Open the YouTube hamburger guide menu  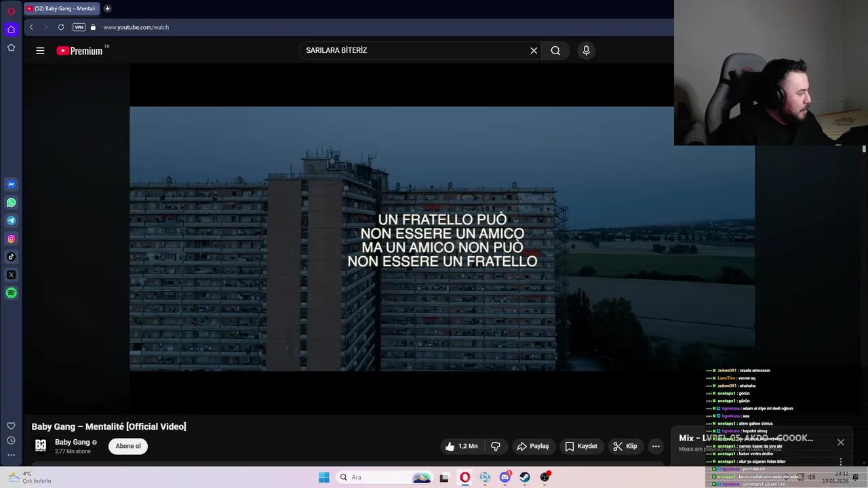[x=40, y=51]
